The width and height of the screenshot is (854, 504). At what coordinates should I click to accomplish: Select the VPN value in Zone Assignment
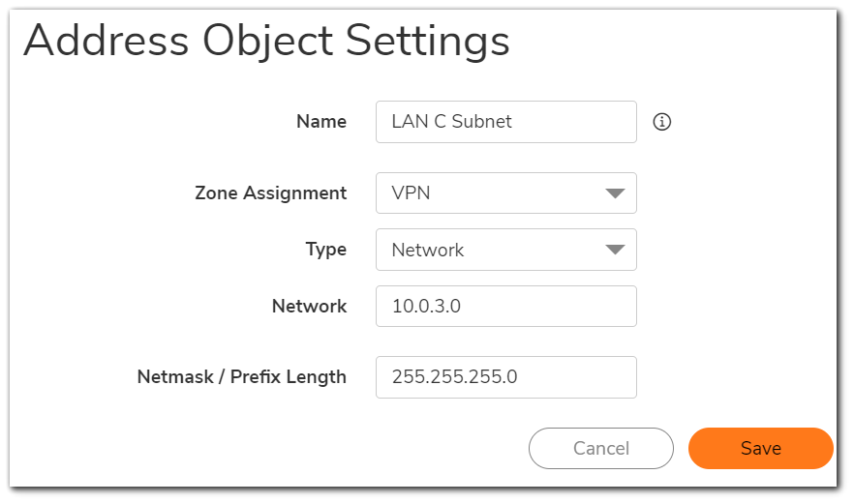tap(411, 193)
